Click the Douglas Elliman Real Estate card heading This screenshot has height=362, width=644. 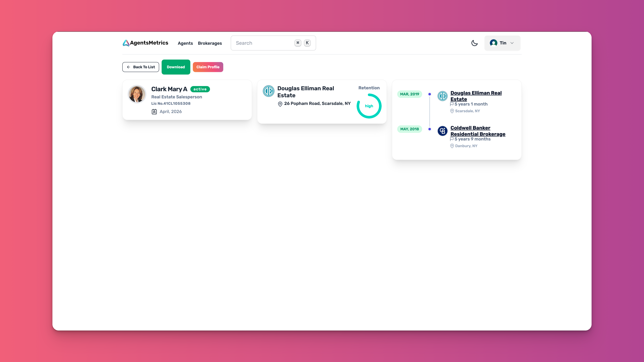tap(305, 92)
